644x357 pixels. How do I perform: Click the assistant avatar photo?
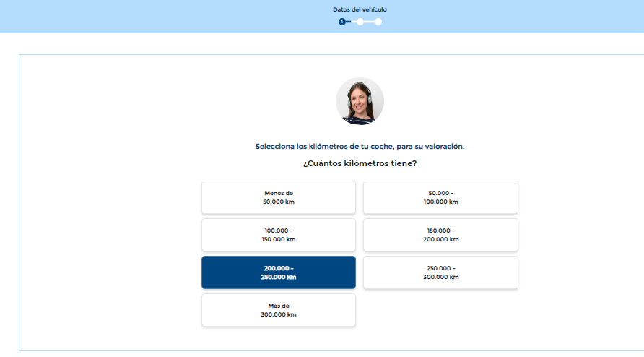(x=360, y=101)
